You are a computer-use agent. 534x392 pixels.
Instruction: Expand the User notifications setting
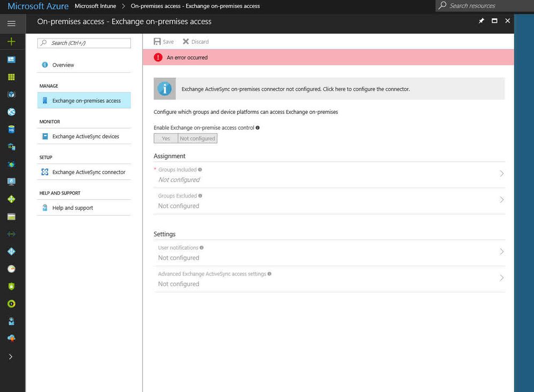pos(329,253)
